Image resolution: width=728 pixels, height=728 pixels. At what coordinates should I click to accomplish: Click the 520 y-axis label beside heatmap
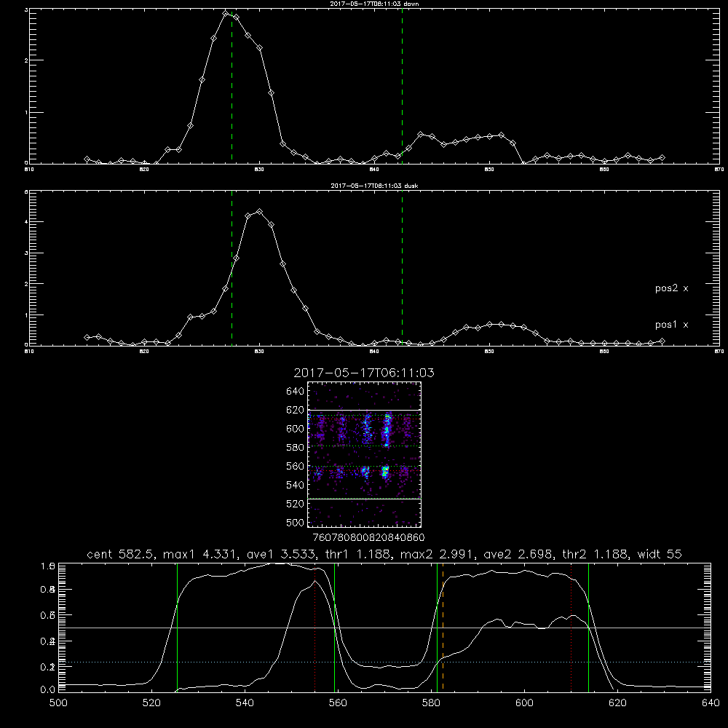296,504
